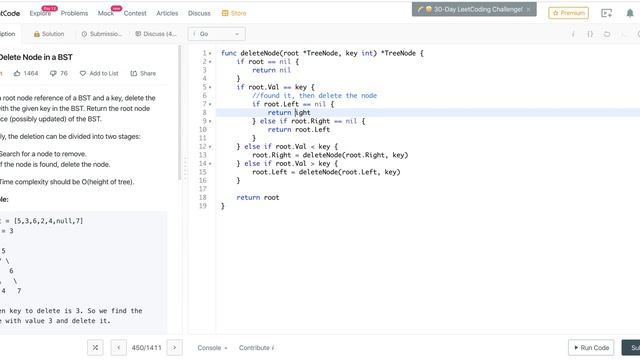Click the Premium button

[568, 13]
